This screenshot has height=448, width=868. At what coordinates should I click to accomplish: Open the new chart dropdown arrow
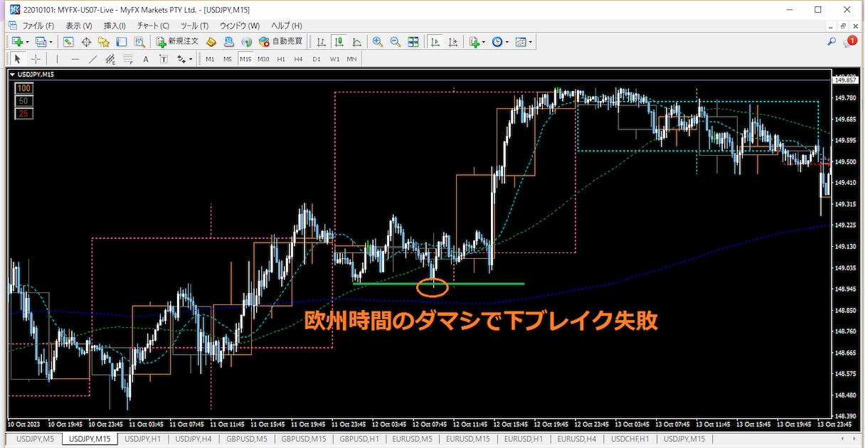(26, 42)
